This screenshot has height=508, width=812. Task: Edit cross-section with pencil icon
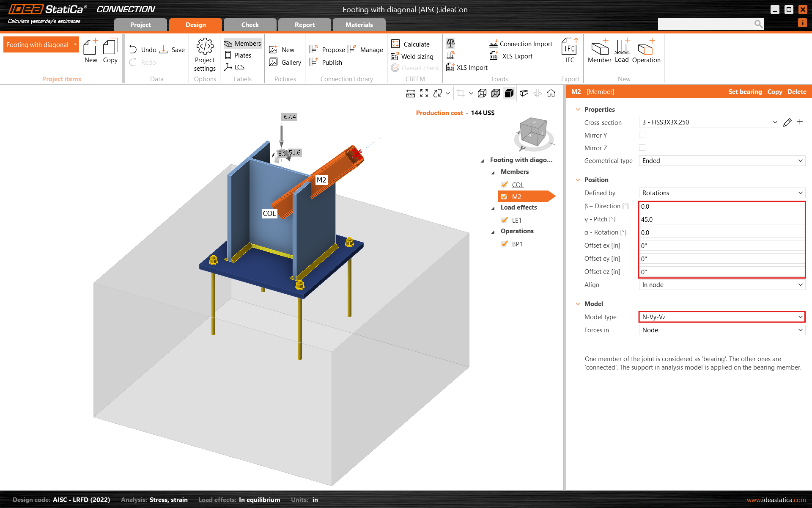coord(787,122)
